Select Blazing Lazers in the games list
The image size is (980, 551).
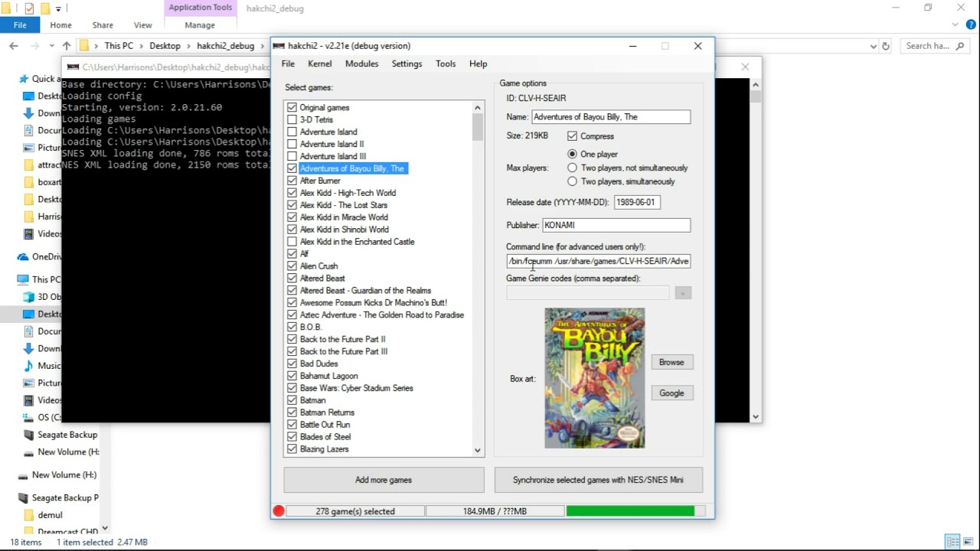pos(324,449)
